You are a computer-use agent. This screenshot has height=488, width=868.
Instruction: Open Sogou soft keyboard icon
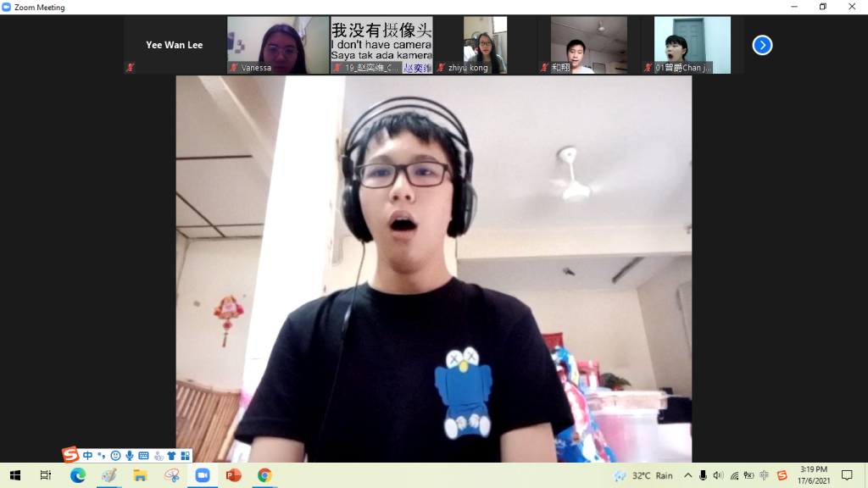pos(143,456)
